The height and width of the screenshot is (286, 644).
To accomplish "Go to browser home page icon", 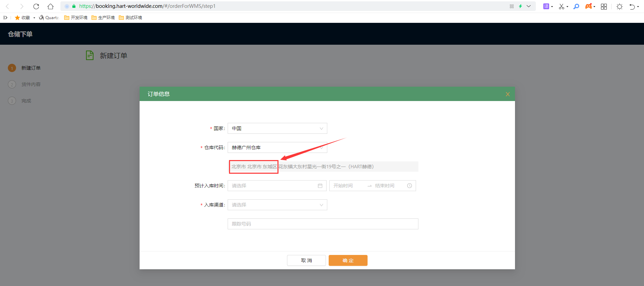I will 51,6.
